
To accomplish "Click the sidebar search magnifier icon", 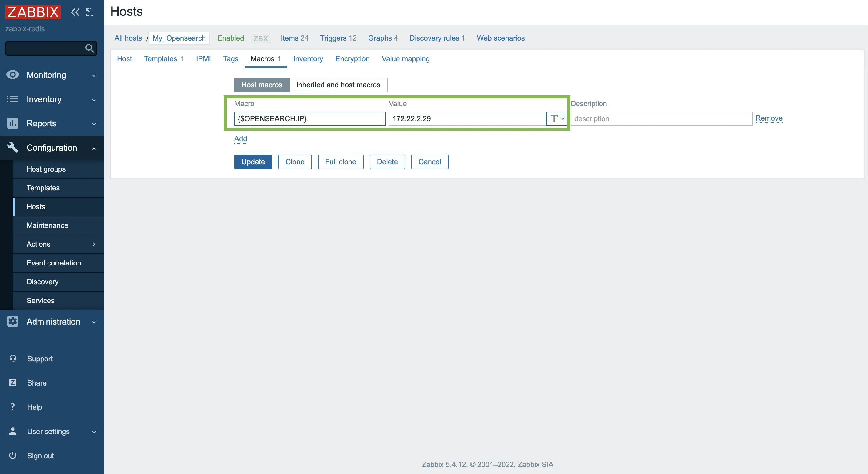I will [89, 48].
